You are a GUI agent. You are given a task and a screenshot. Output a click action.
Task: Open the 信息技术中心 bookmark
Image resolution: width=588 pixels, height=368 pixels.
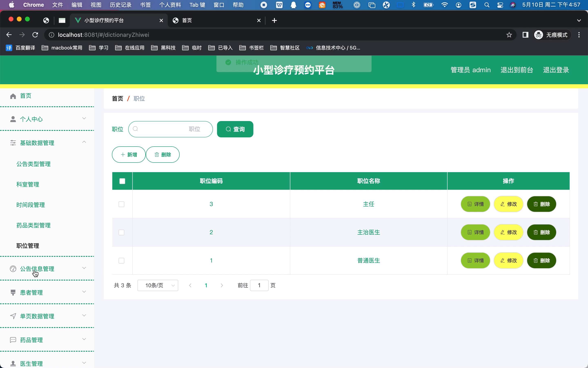pos(333,48)
